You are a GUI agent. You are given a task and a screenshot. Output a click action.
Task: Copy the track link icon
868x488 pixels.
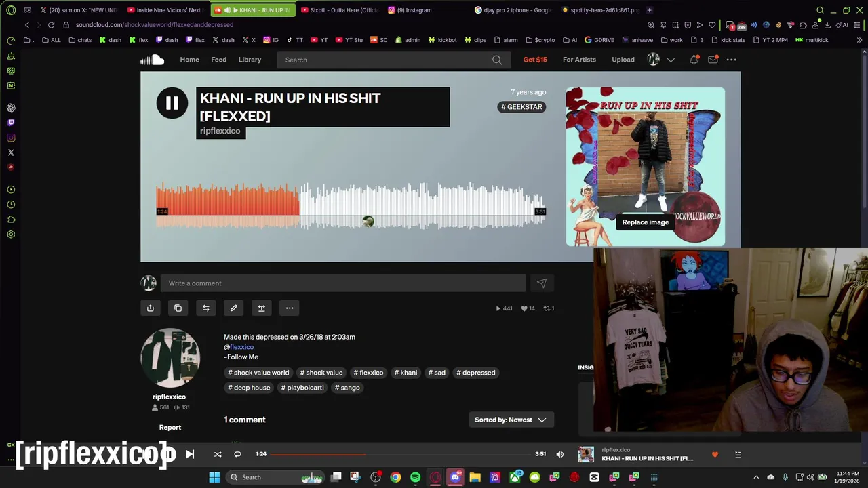[x=178, y=308]
